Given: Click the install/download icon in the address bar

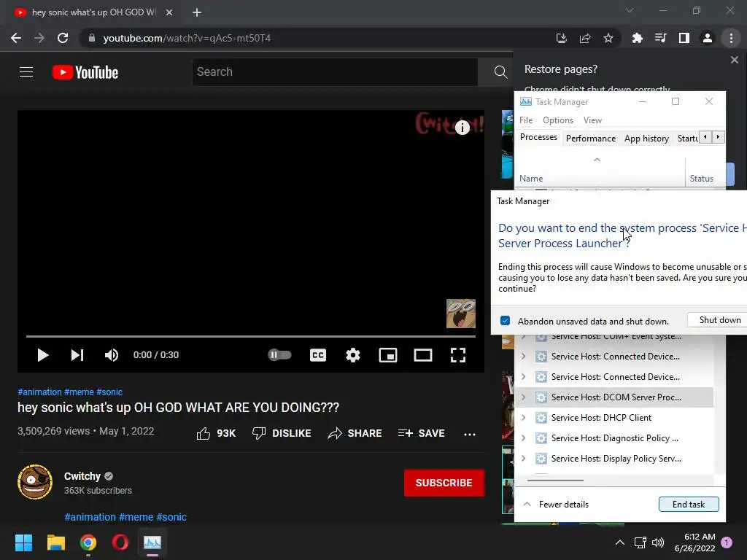Looking at the screenshot, I should 562,38.
